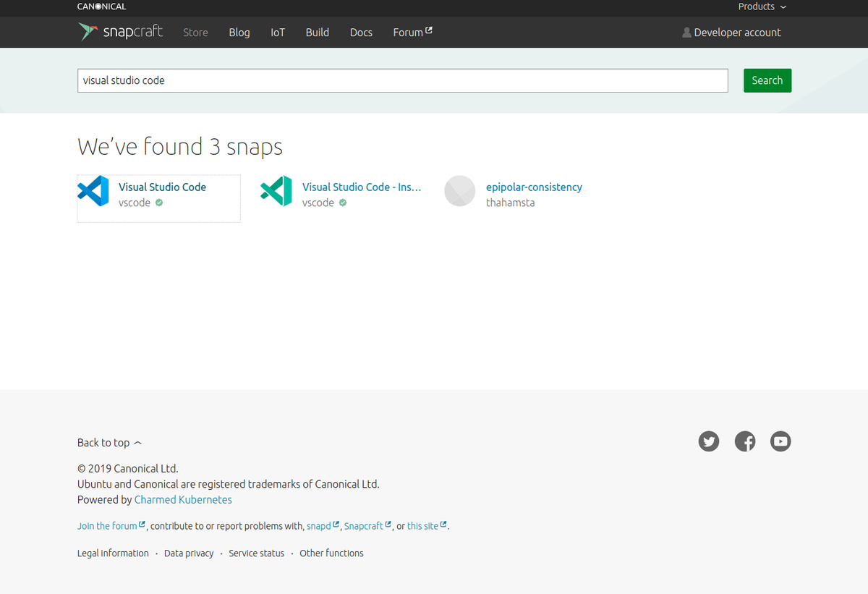
Task: Open the green VS Code Insiders icon
Action: point(276,191)
